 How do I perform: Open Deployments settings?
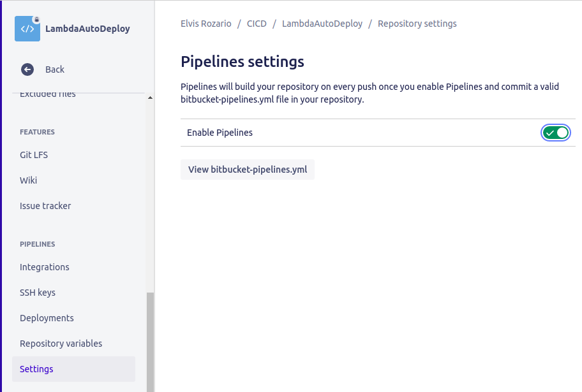click(47, 318)
